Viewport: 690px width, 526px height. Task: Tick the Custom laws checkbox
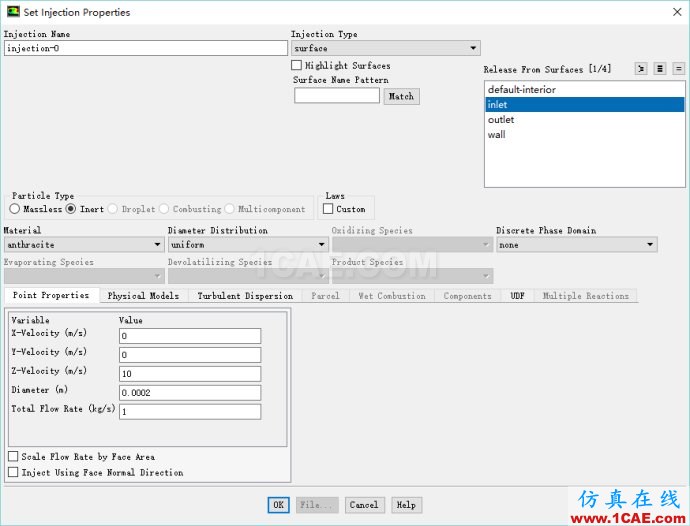pyautogui.click(x=328, y=209)
